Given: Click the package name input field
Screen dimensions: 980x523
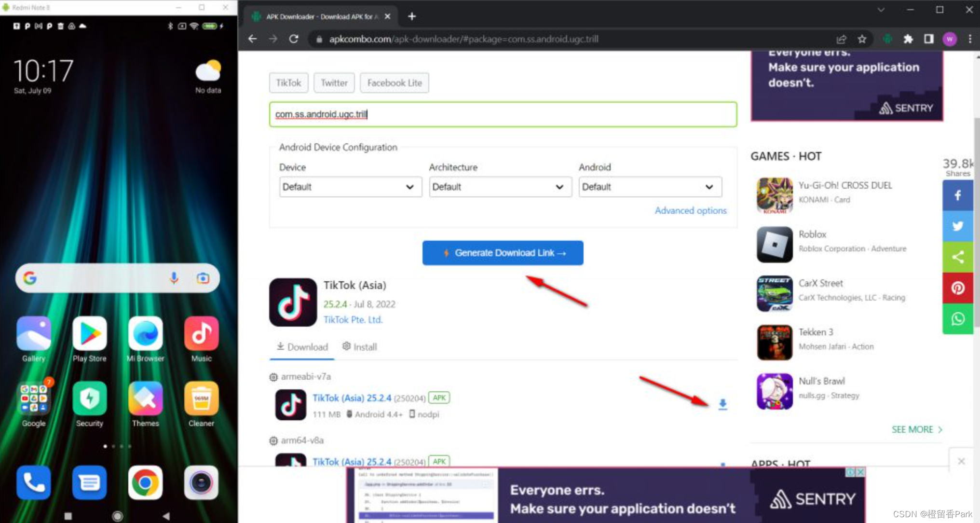Looking at the screenshot, I should point(503,114).
